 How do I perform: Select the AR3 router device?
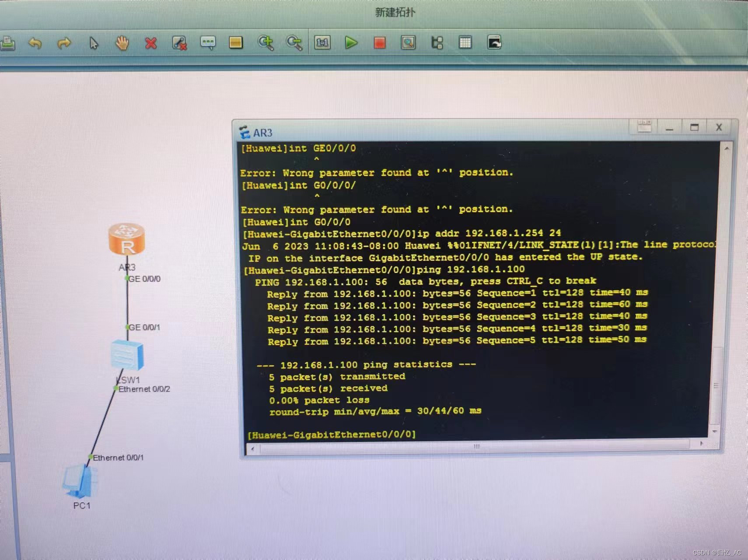pyautogui.click(x=127, y=239)
